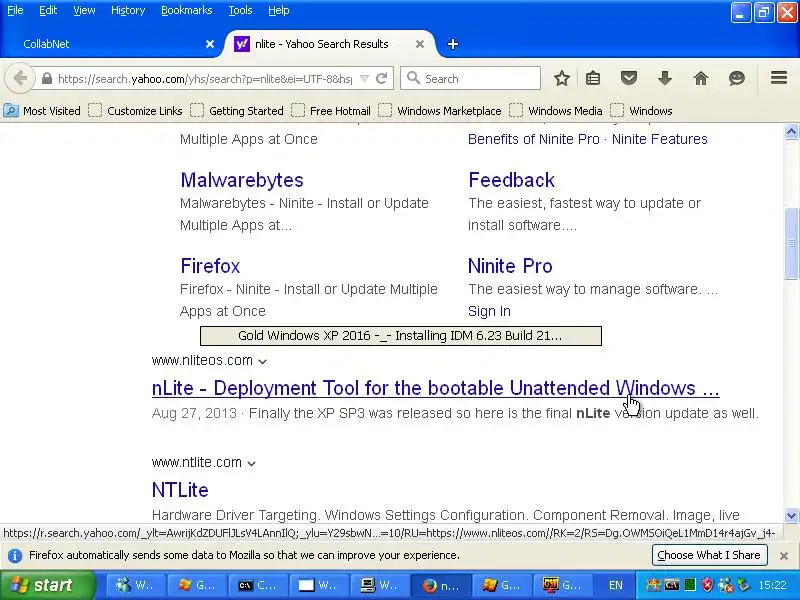Open the View menu
This screenshot has height=600, width=800.
click(84, 10)
